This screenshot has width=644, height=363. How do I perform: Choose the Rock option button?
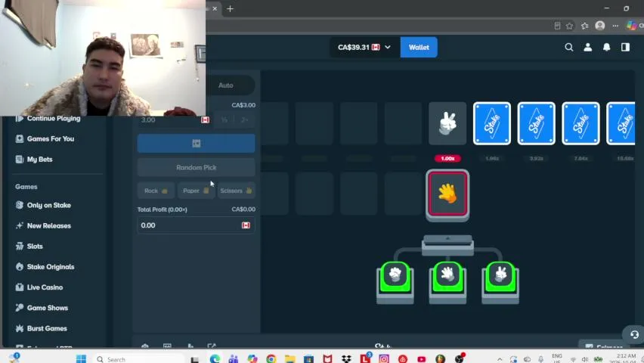[156, 191]
